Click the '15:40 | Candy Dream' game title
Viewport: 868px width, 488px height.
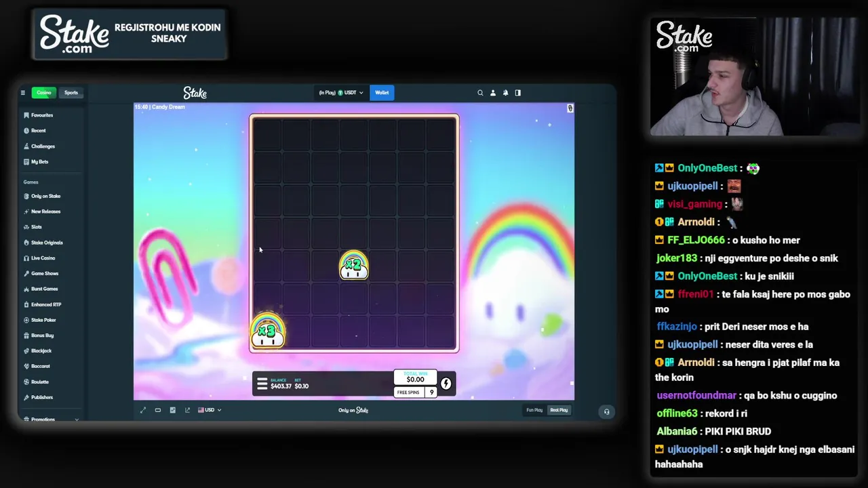[x=159, y=107]
